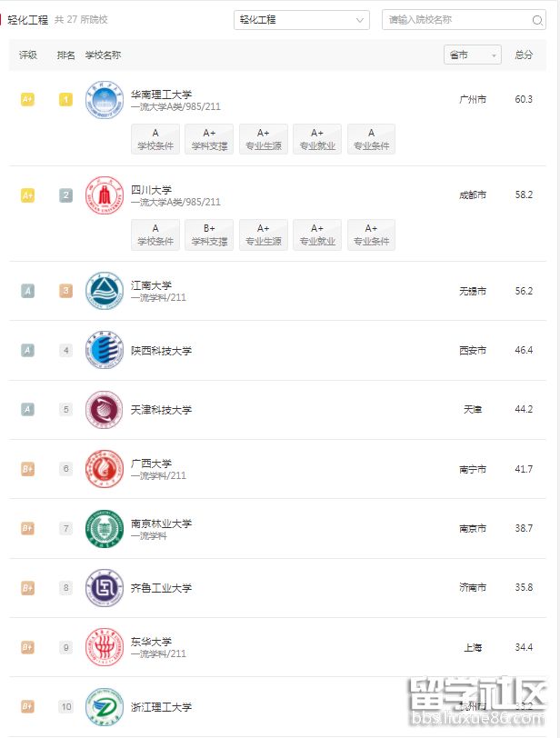
Task: Click the A+ 学校条件 button under 华南理工大学
Action: coord(155,139)
